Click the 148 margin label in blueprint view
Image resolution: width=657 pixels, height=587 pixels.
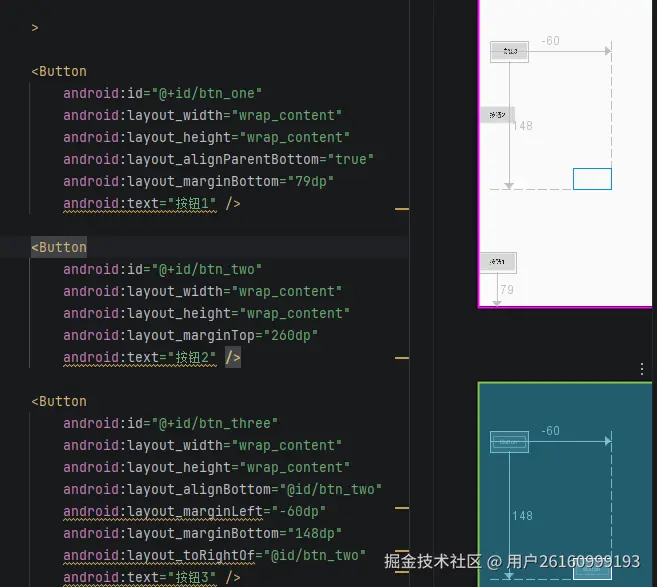pyautogui.click(x=522, y=516)
